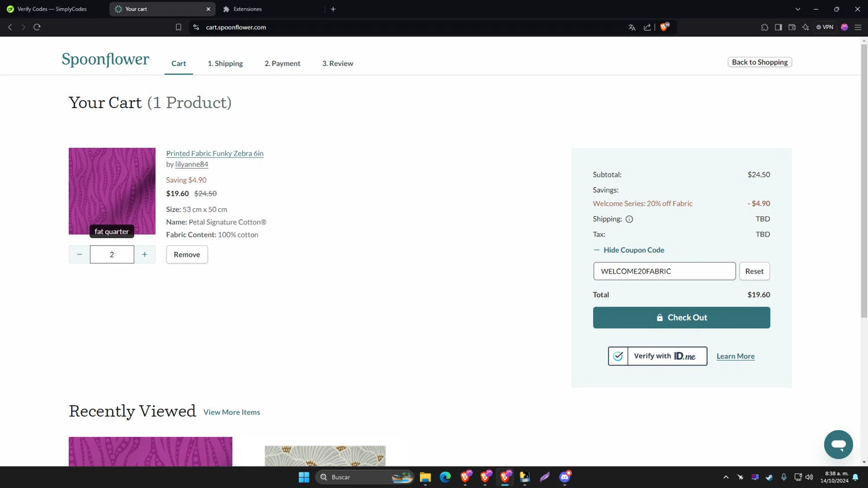Switch to the Verify Codes SimplyCodes tab
This screenshot has height=488, width=868.
[x=51, y=9]
